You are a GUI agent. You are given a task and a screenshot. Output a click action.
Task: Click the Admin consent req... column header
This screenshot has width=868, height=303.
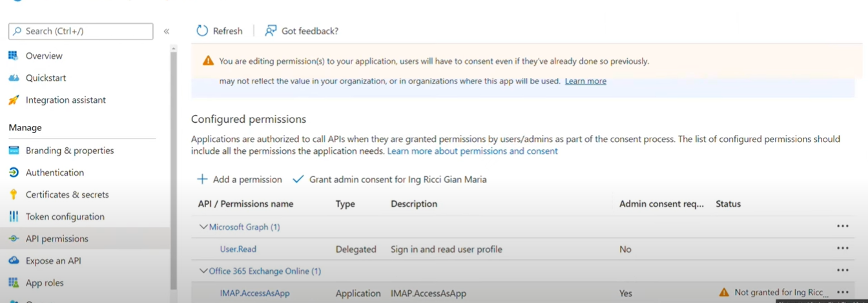(661, 204)
